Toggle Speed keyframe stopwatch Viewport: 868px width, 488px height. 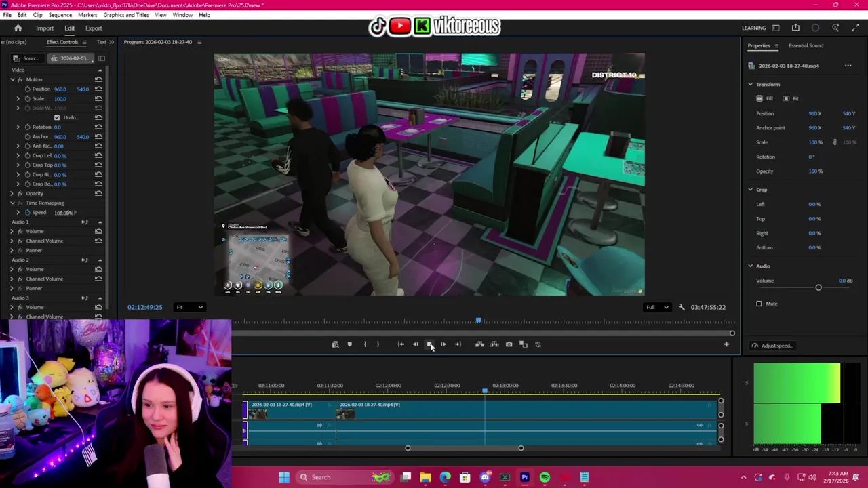[x=28, y=212]
